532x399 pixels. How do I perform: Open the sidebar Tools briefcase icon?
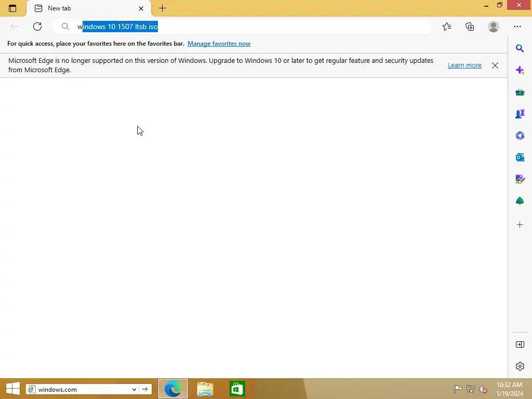[520, 92]
